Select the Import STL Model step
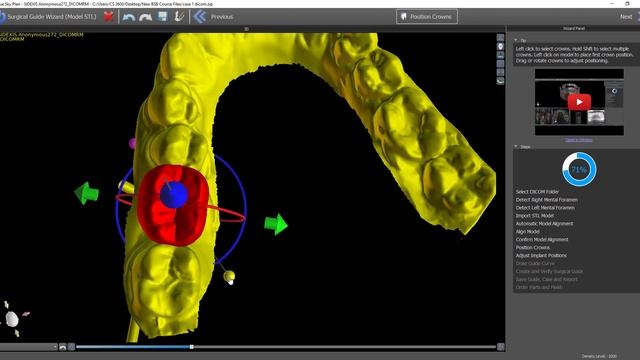Image resolution: width=640 pixels, height=360 pixels. coord(535,216)
